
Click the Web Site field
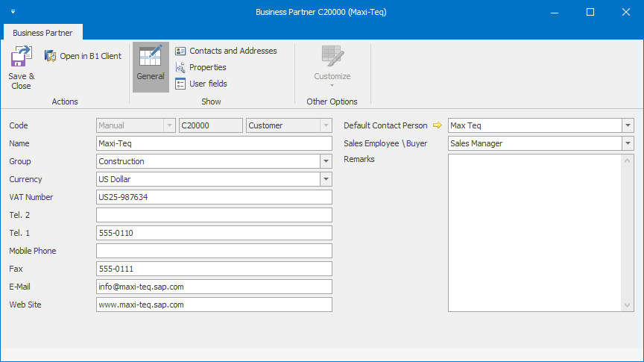214,305
